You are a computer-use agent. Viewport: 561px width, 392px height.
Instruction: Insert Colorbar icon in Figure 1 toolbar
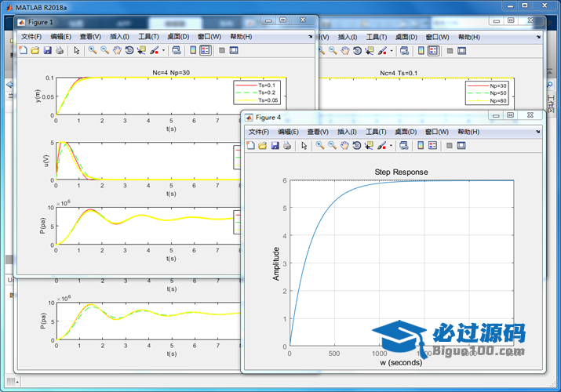click(193, 50)
